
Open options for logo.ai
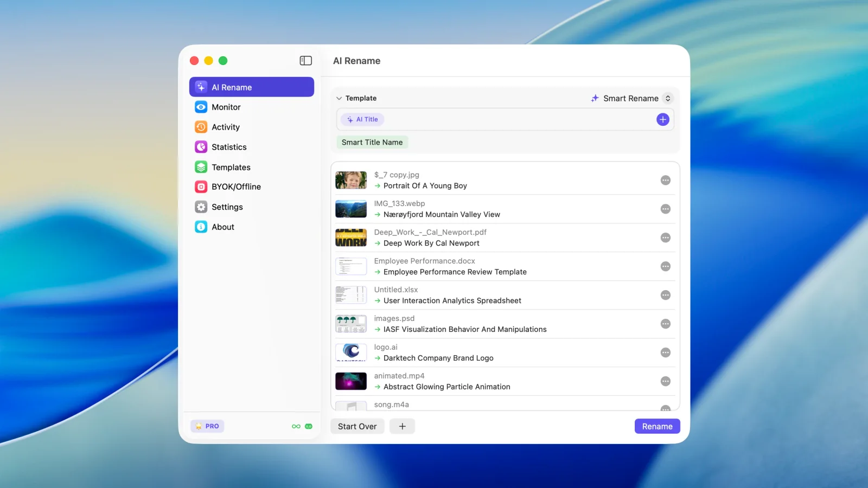click(x=666, y=352)
